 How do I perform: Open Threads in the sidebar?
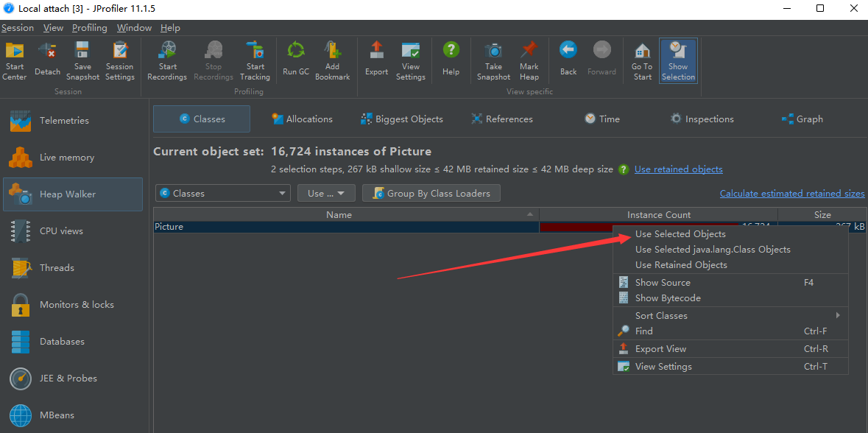[x=73, y=267]
